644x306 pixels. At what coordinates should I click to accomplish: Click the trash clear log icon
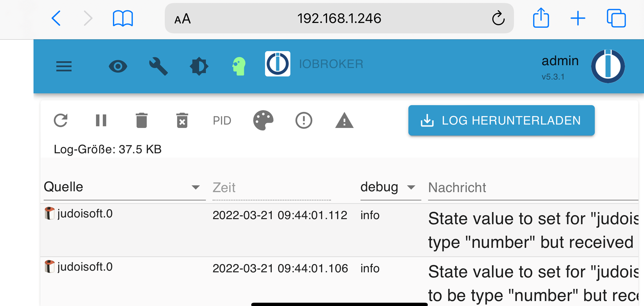coord(142,120)
